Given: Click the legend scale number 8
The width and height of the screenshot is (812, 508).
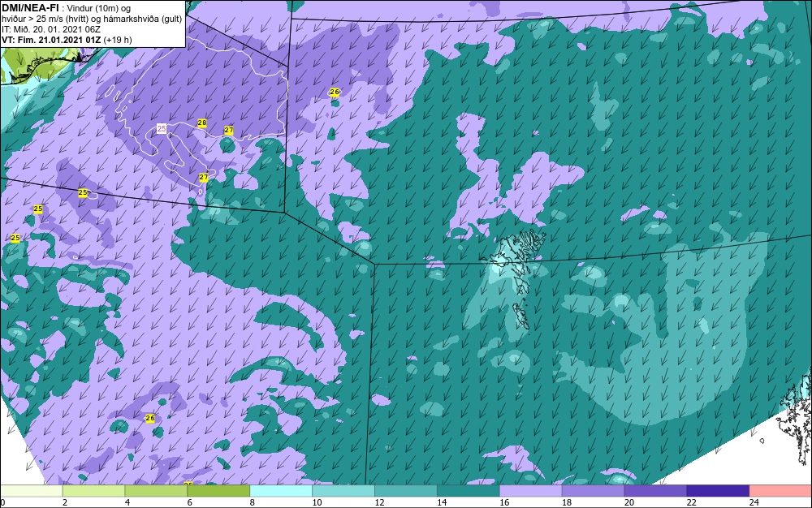Looking at the screenshot, I should click(x=253, y=502).
